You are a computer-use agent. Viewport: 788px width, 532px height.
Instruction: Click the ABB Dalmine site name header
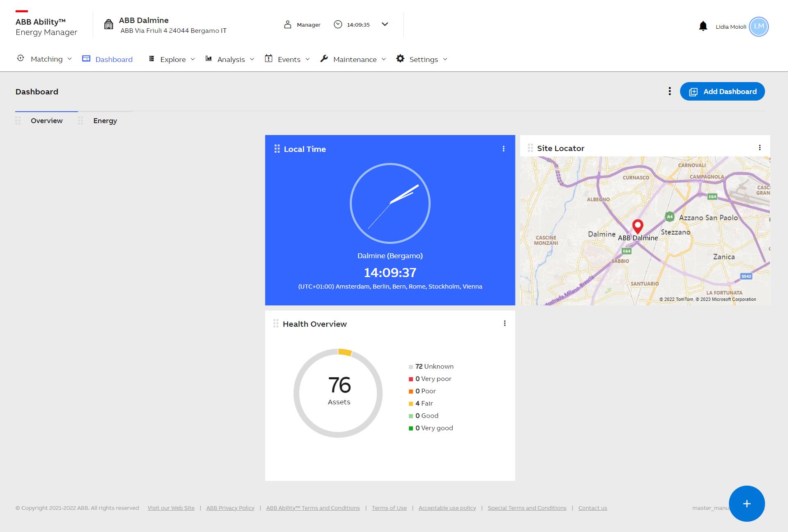[x=144, y=20]
